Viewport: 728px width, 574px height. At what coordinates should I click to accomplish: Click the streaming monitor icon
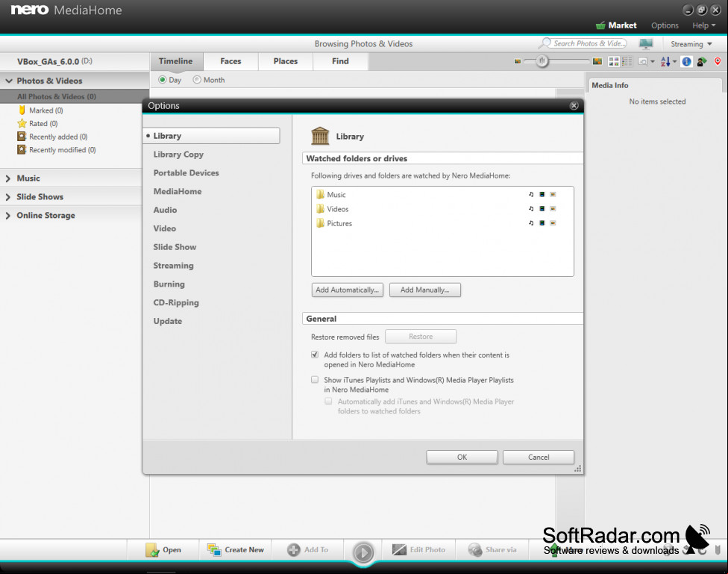point(646,44)
